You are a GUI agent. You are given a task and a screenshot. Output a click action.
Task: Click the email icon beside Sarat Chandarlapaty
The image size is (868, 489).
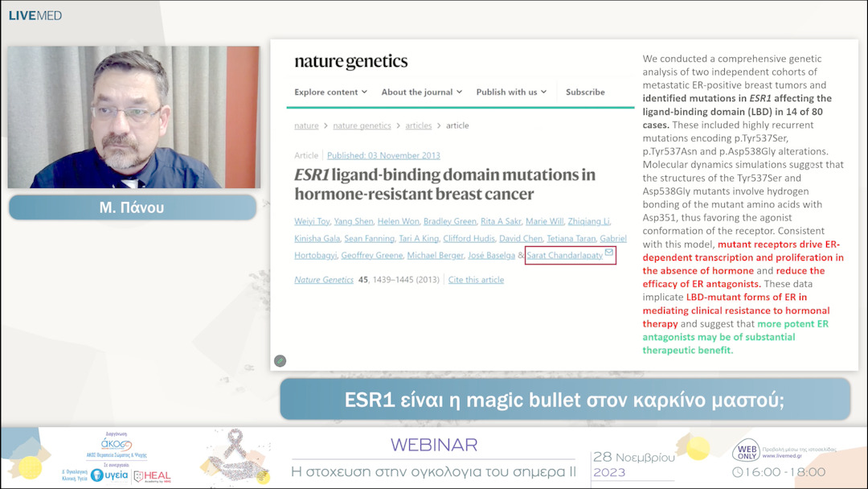point(609,253)
